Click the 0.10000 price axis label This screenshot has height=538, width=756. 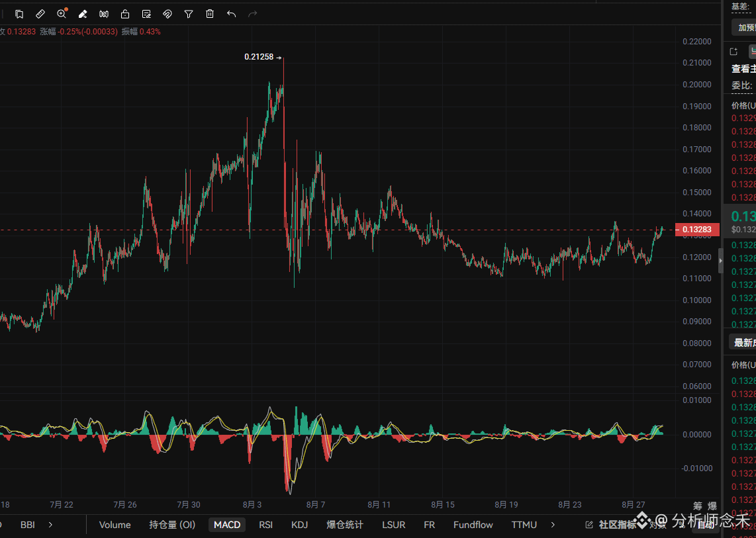[697, 300]
